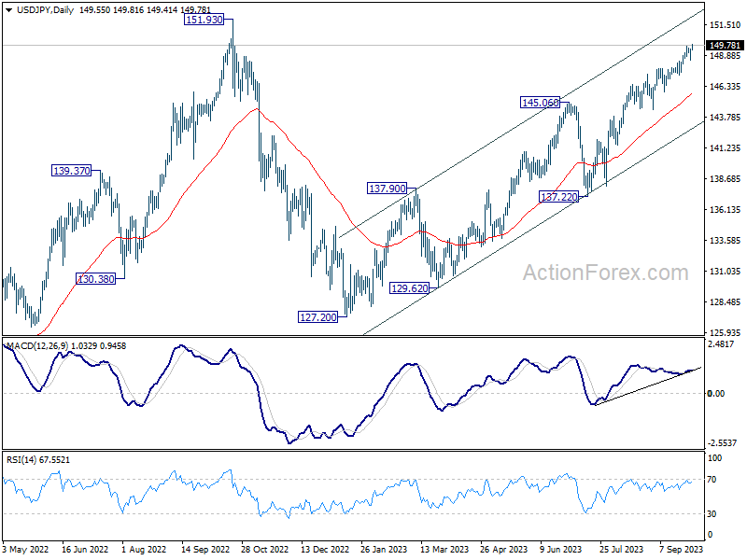This screenshot has height=560, width=747.
Task: Select the 130.380 low label
Action: (x=96, y=279)
